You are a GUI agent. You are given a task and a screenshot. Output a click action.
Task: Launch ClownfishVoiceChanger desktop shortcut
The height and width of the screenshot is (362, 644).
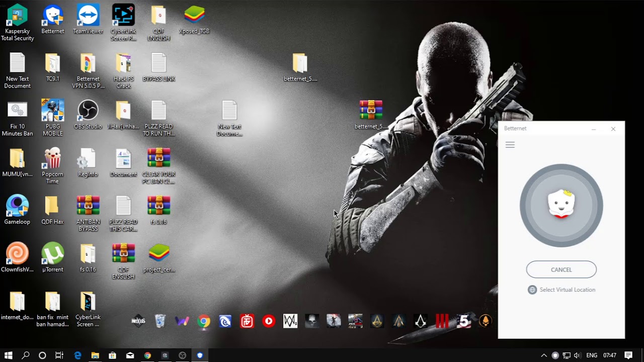click(18, 258)
